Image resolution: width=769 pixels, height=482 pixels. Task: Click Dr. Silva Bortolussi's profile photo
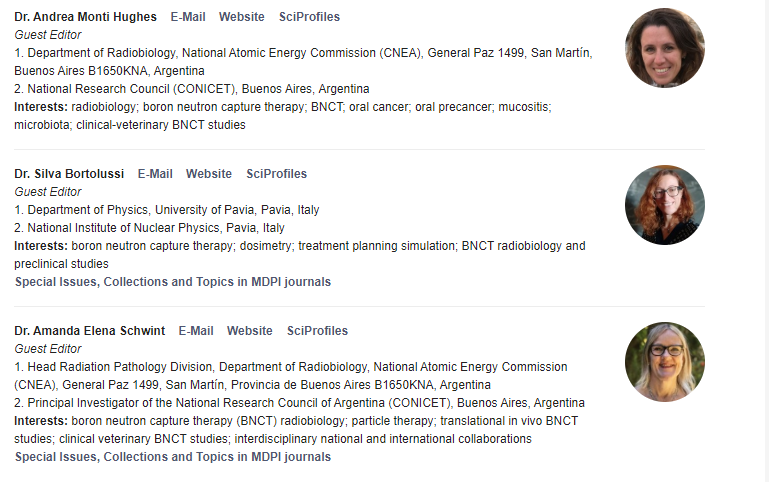point(664,205)
